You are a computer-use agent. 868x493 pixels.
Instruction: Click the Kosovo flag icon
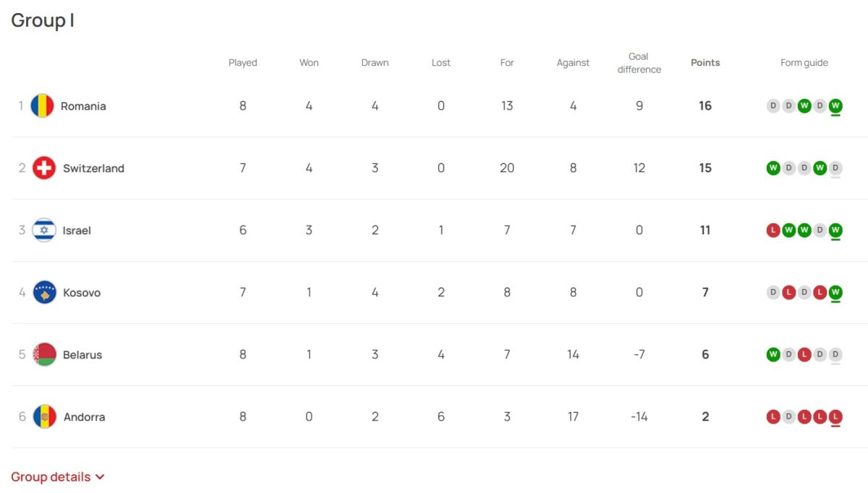45,293
